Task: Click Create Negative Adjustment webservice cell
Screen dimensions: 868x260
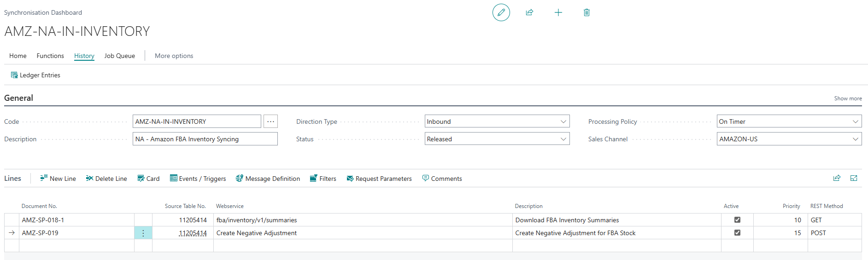Action: click(x=363, y=233)
